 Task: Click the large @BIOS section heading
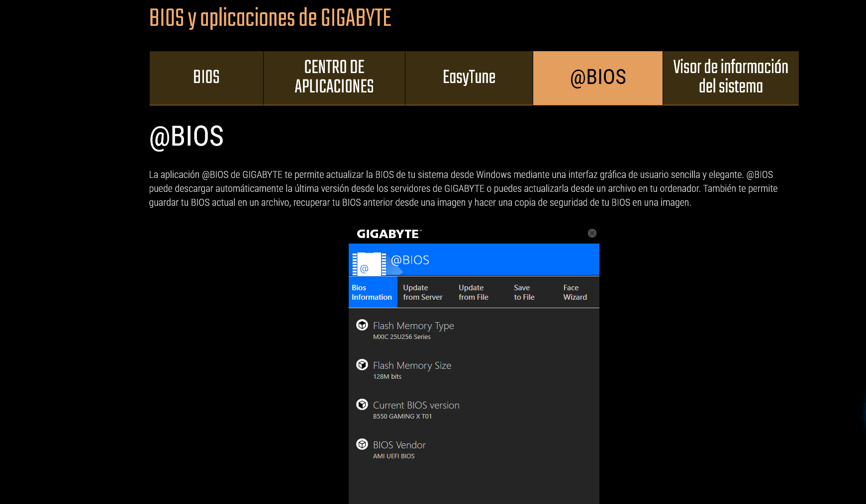[187, 137]
